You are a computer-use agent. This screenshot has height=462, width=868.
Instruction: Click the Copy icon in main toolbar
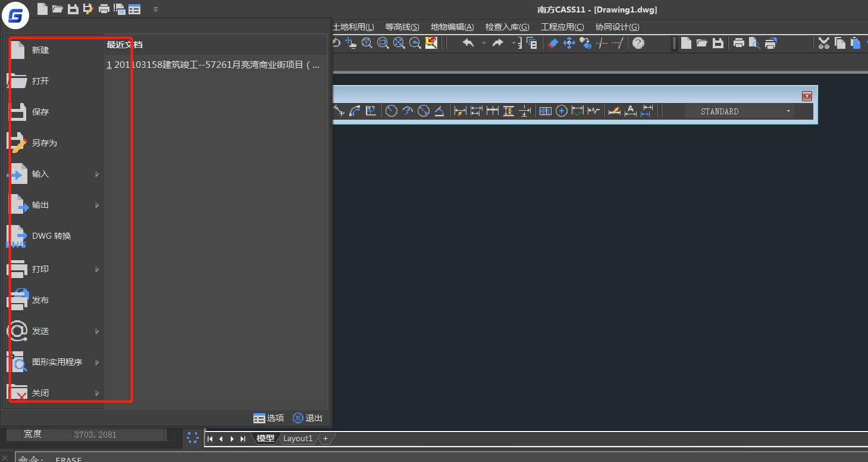840,43
